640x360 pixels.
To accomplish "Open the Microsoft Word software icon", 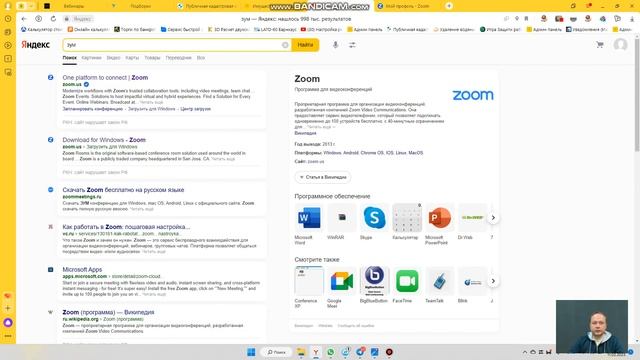I will [x=309, y=218].
